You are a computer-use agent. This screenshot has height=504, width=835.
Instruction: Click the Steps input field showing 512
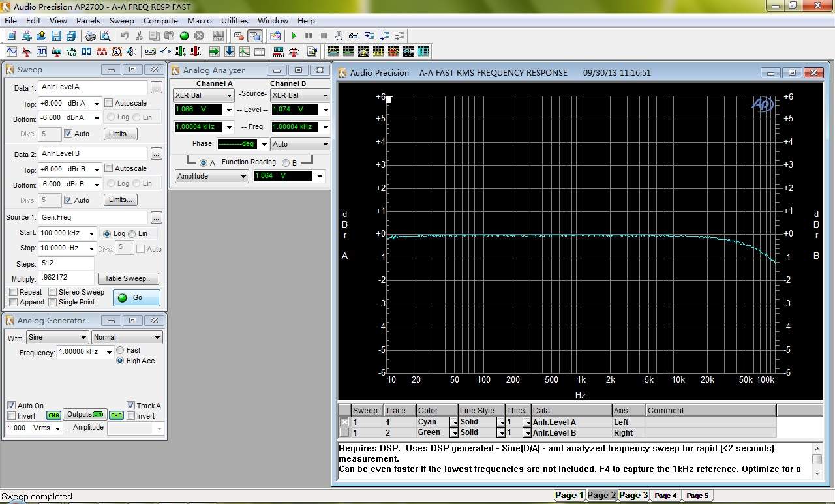pos(66,263)
